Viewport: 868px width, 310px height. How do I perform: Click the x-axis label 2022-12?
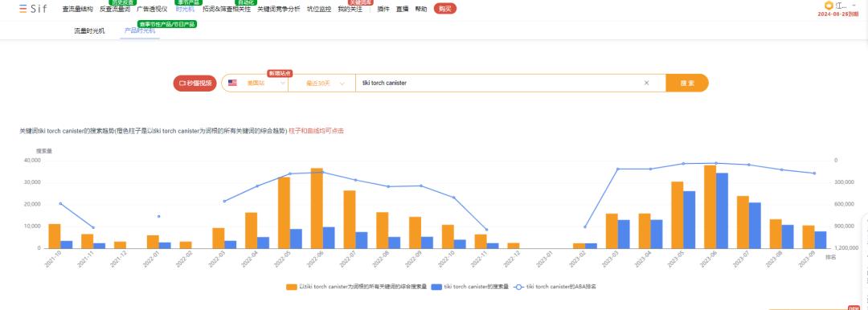click(511, 259)
